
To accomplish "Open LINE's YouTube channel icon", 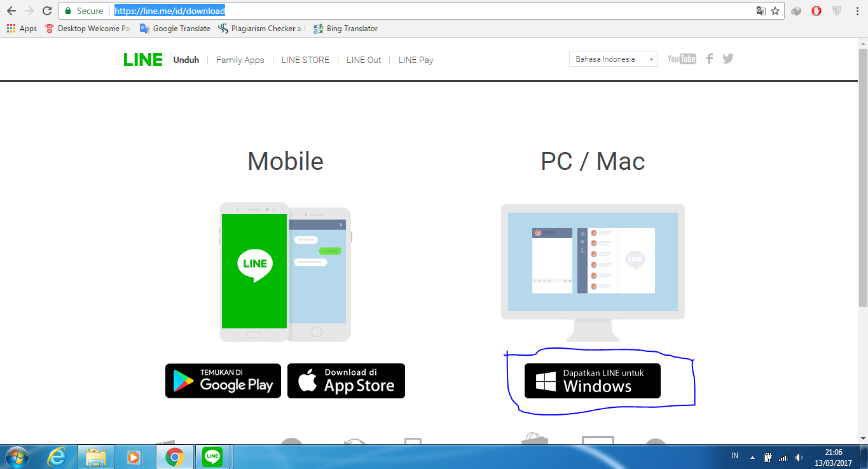I will point(682,59).
